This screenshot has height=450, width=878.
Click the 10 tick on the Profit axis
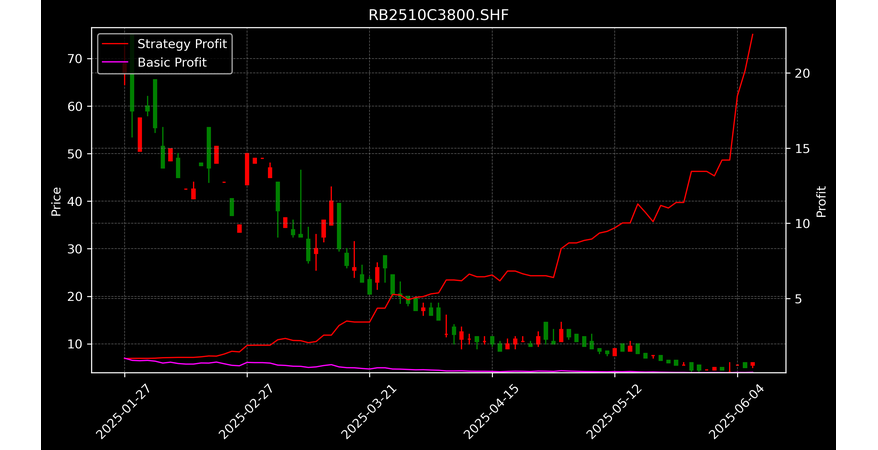coord(802,224)
